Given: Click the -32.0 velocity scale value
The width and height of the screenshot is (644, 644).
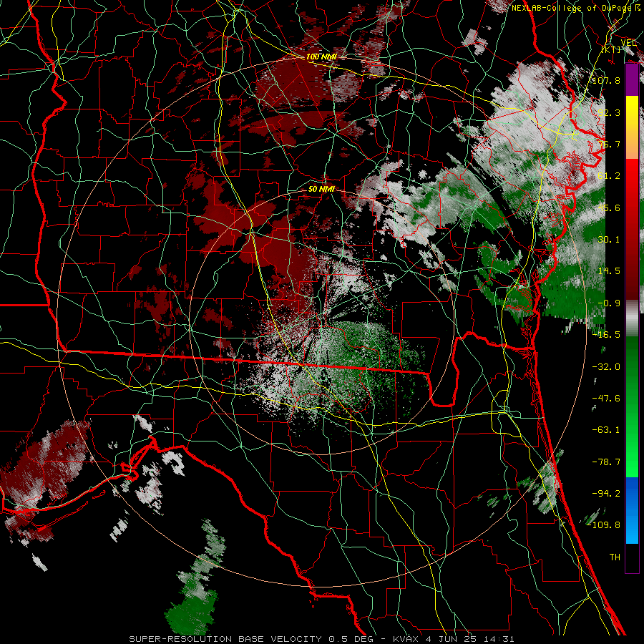Looking at the screenshot, I should pos(606,367).
